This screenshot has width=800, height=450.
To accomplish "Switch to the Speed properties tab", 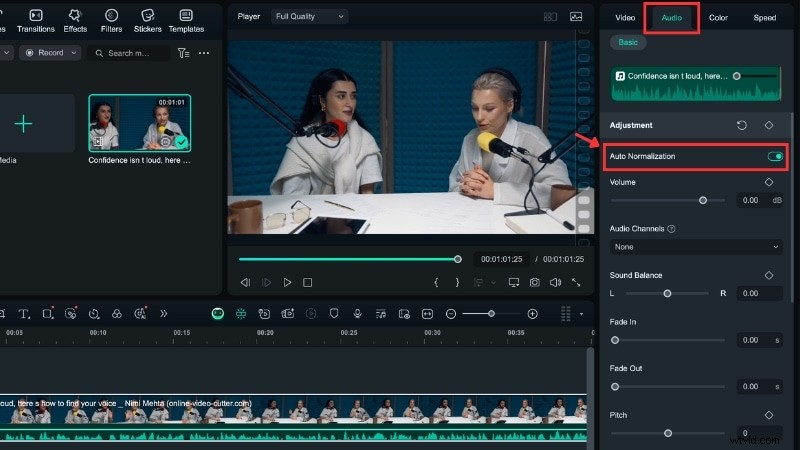I will [x=764, y=18].
